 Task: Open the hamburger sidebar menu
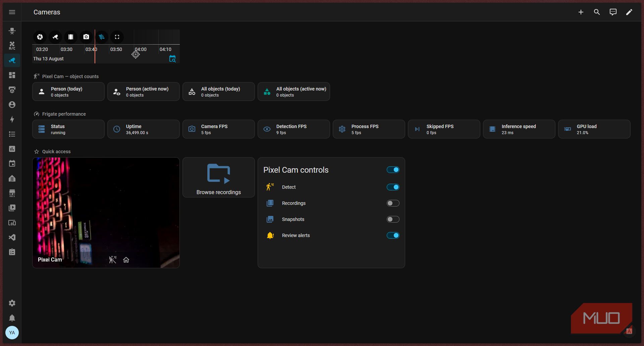pos(12,12)
